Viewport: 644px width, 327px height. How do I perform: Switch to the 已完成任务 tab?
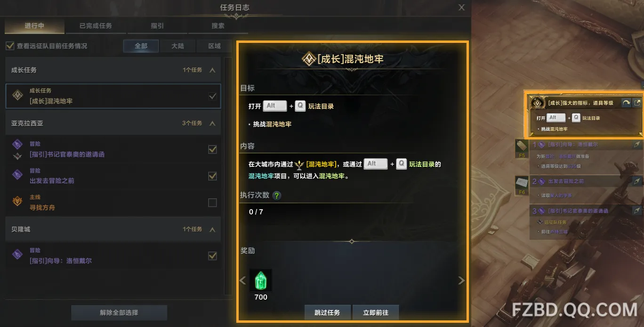click(x=96, y=26)
